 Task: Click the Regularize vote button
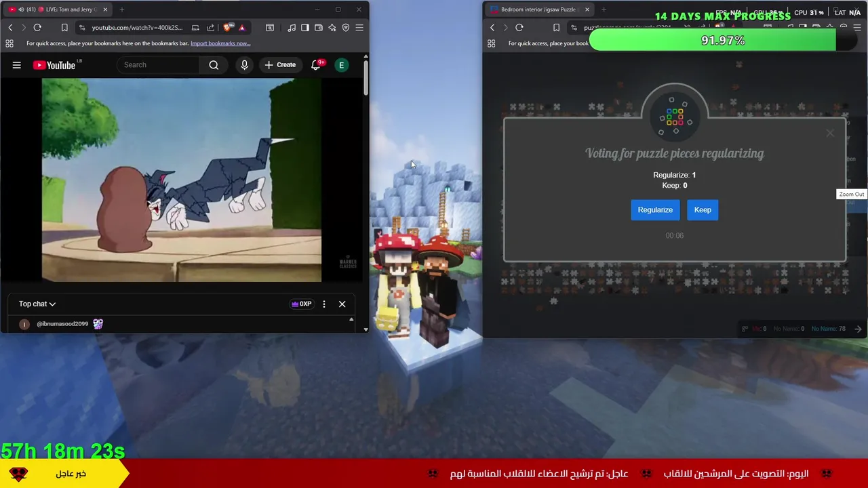point(655,209)
